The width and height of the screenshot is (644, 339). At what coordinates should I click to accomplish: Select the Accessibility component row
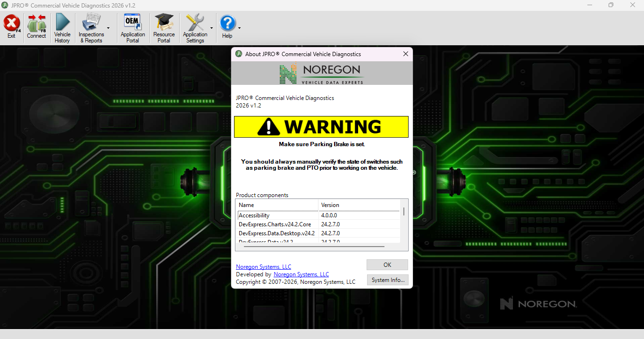coord(318,215)
